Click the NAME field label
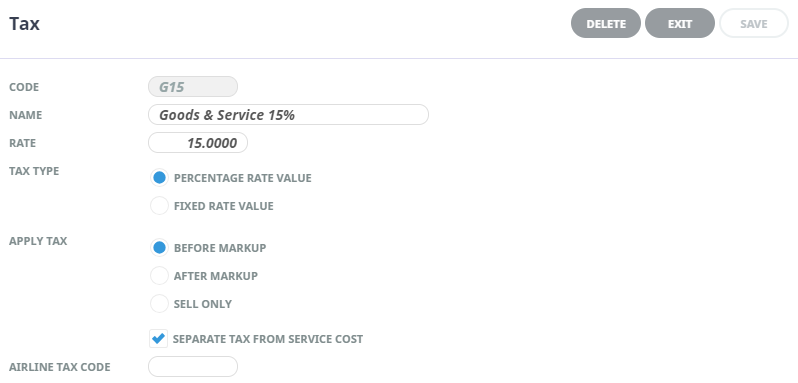This screenshot has height=383, width=798. pos(25,115)
